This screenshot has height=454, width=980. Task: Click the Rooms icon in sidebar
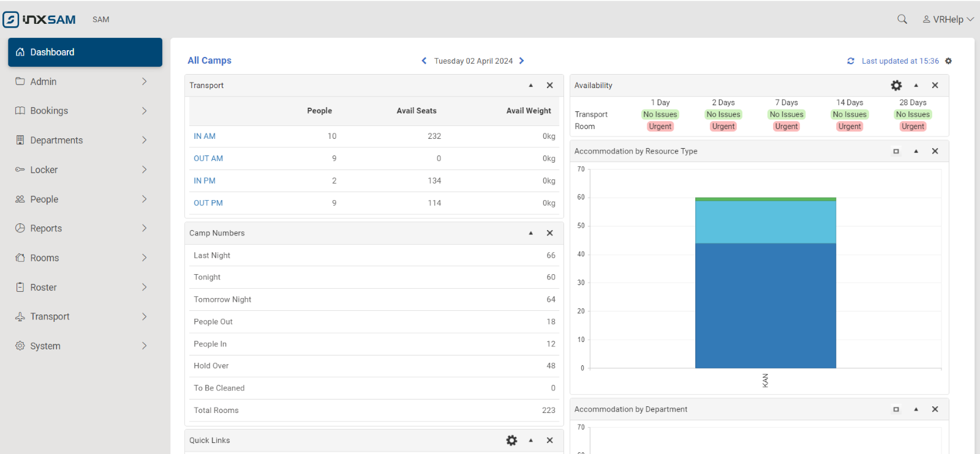(20, 258)
